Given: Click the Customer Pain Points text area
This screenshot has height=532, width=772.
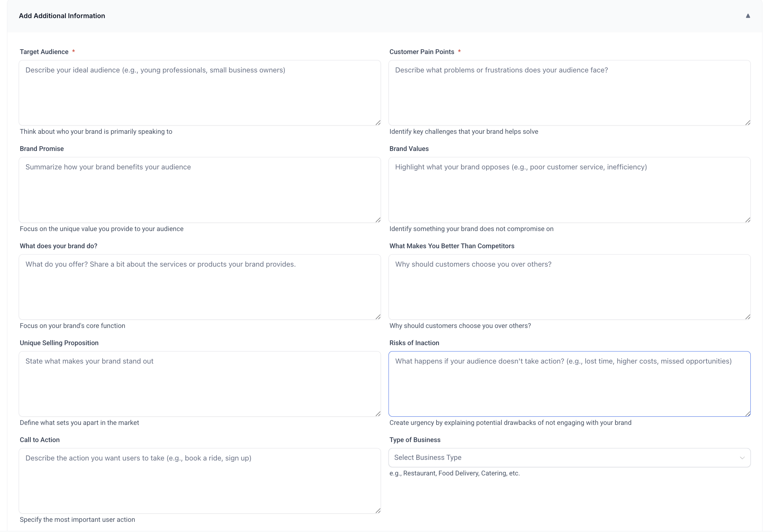Looking at the screenshot, I should click(569, 93).
